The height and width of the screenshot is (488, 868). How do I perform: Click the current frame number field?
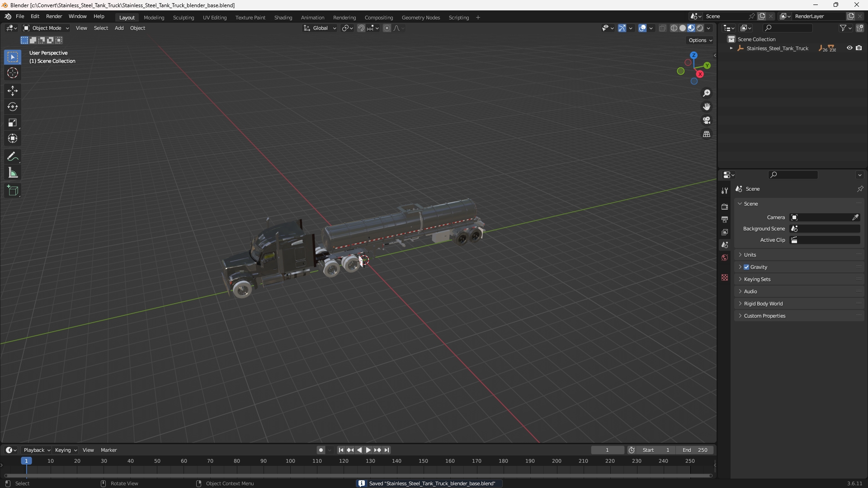click(607, 450)
